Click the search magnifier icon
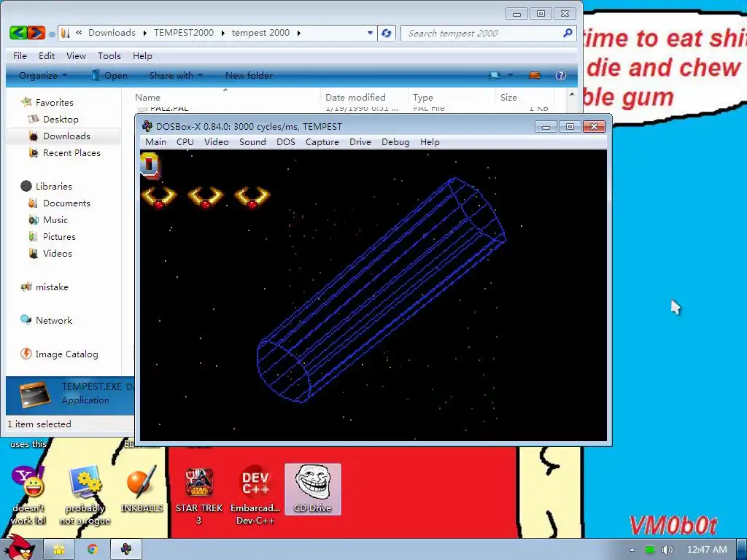 coord(568,33)
